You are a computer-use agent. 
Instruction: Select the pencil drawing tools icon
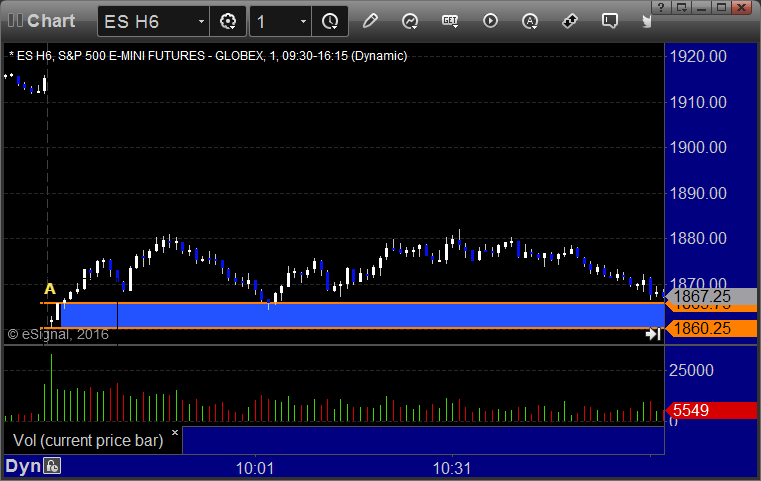point(370,21)
